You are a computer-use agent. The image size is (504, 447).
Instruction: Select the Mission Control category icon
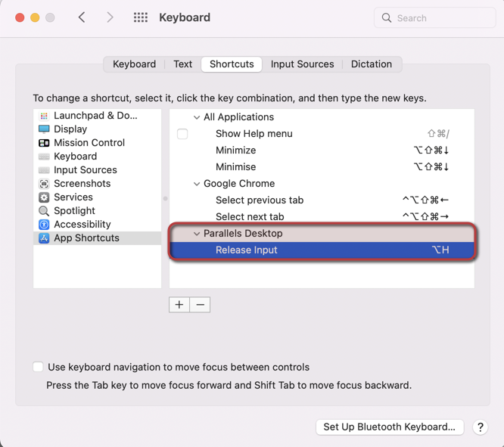(x=44, y=143)
